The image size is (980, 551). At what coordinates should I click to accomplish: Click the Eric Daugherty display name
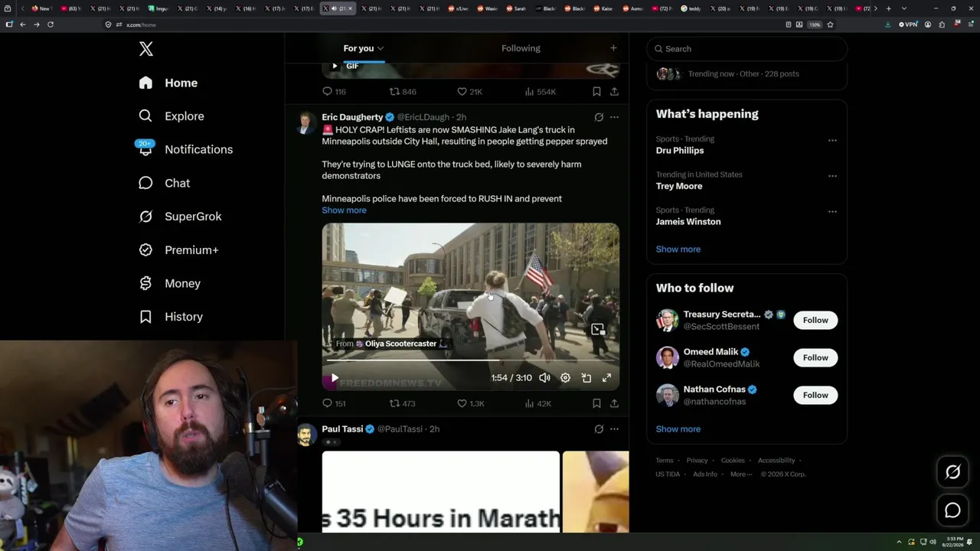[352, 117]
